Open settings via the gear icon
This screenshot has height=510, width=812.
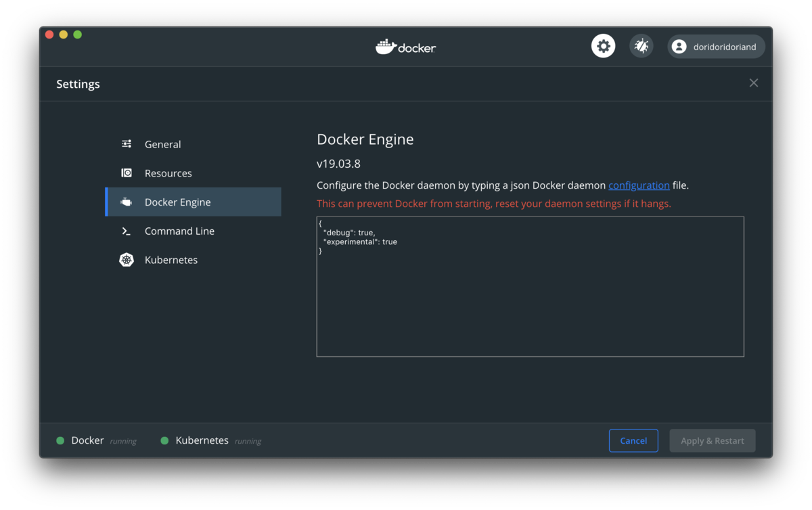tap(603, 46)
